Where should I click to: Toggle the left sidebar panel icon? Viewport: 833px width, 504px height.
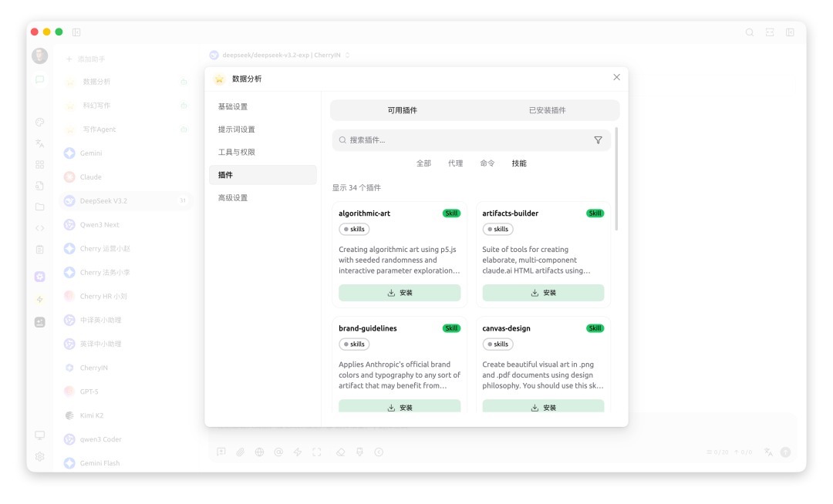(x=76, y=32)
